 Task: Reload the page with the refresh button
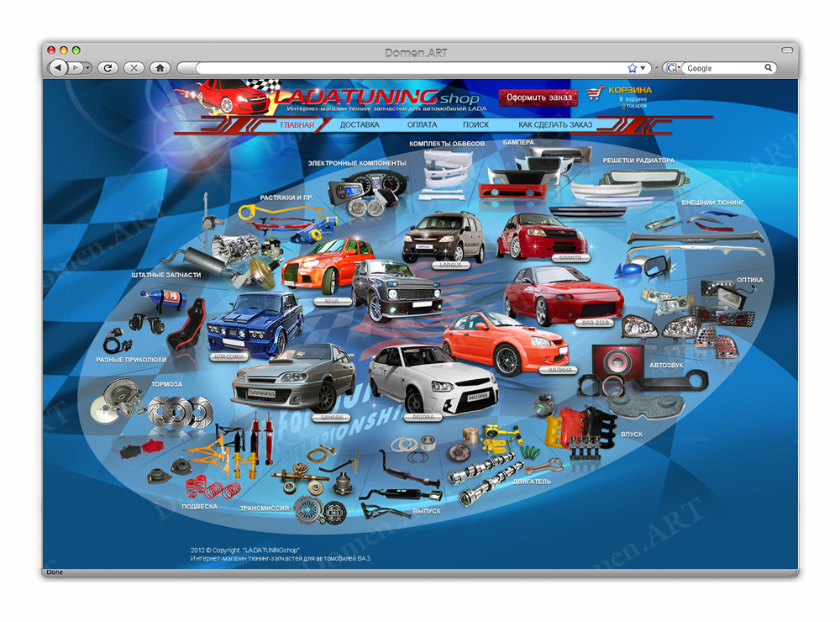click(x=108, y=67)
